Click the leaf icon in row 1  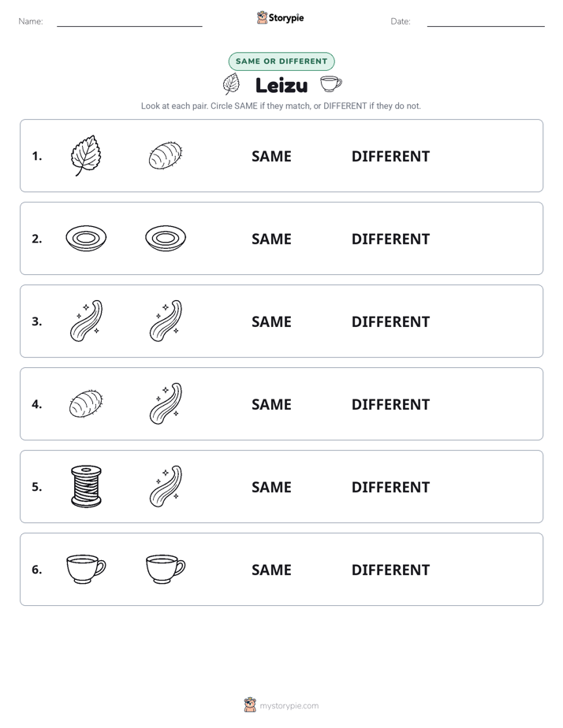click(x=86, y=155)
